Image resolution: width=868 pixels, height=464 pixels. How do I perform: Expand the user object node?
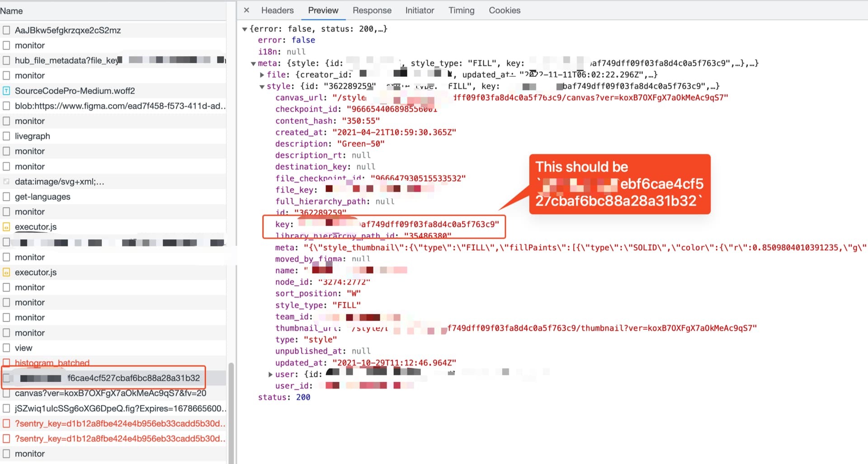tap(270, 375)
